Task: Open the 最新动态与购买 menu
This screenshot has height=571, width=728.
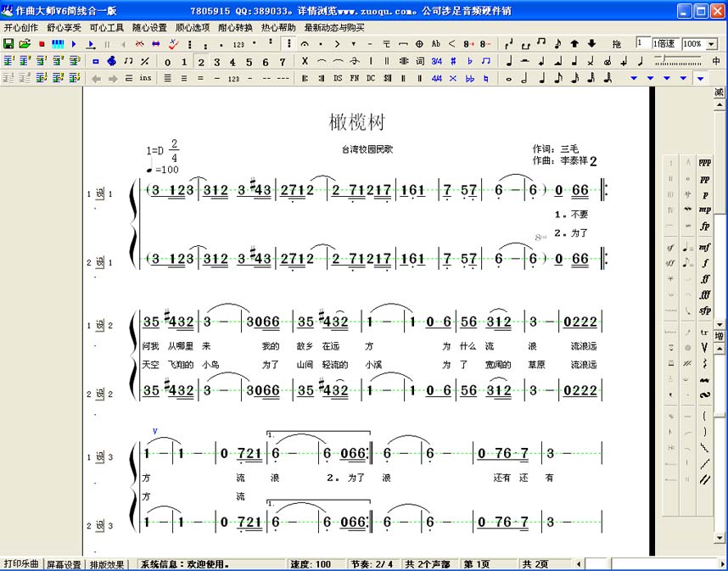Action: (334, 28)
